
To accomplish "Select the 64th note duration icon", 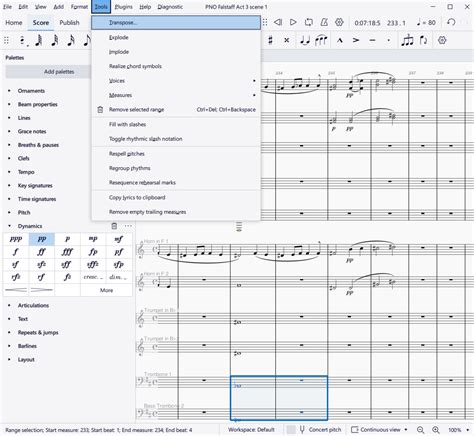I will (x=39, y=40).
